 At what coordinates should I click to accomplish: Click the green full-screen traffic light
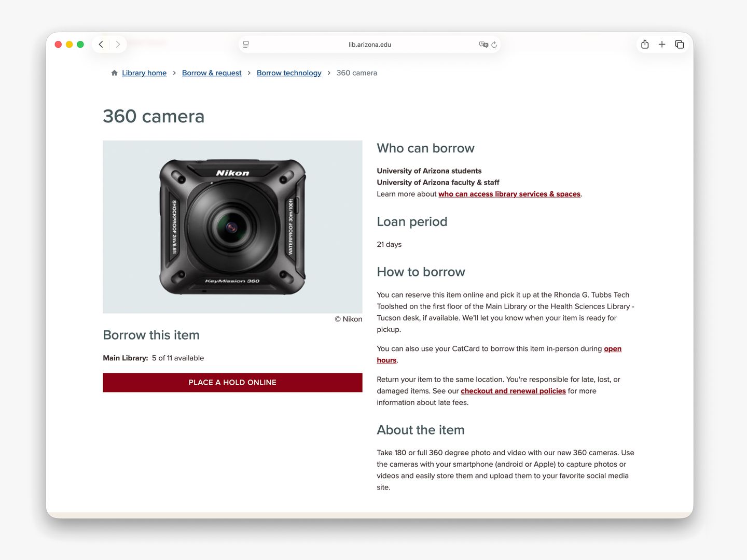tap(80, 44)
